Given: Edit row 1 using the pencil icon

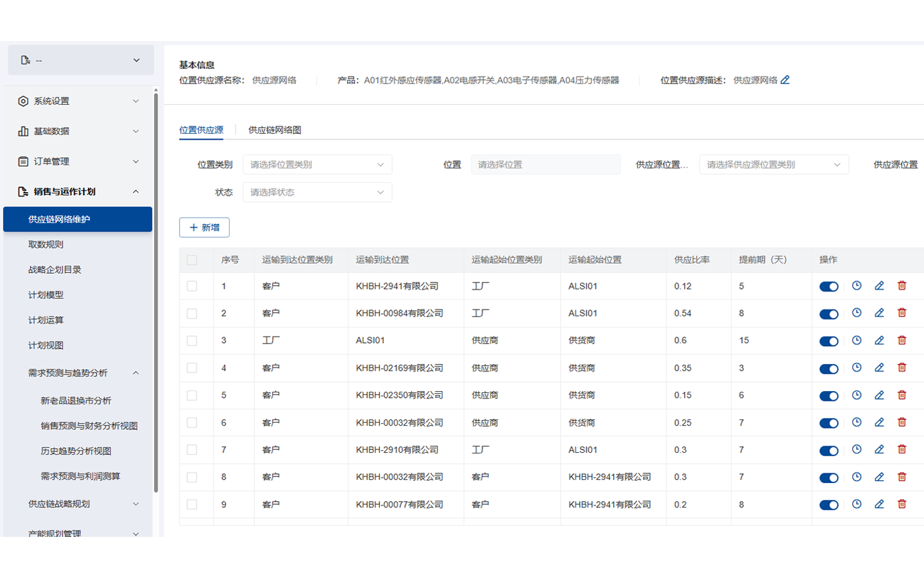Looking at the screenshot, I should click(x=879, y=286).
